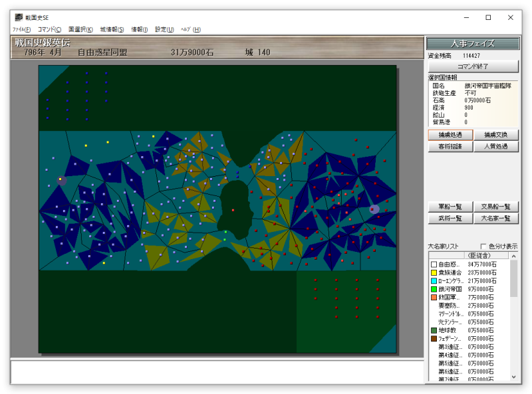Open the ヘルプ(H) menu
This screenshot has width=532, height=394.
(x=191, y=29)
